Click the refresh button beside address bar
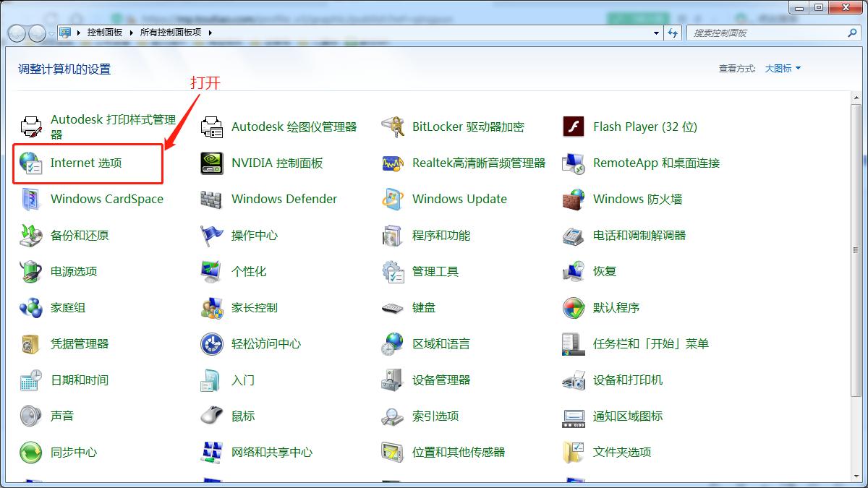The width and height of the screenshot is (868, 488). tap(674, 33)
